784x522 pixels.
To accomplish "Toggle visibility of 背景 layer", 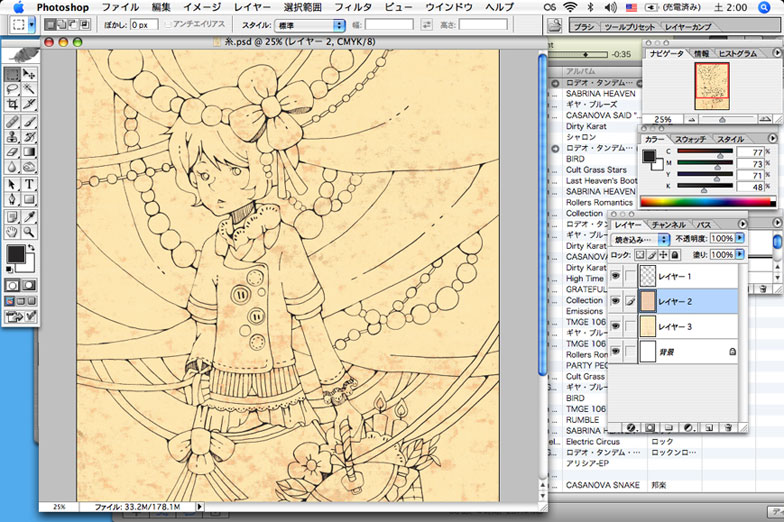I will click(616, 352).
